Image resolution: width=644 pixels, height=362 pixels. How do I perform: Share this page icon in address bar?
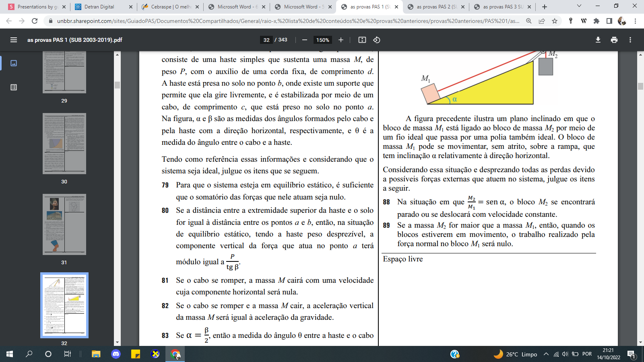coord(542,21)
